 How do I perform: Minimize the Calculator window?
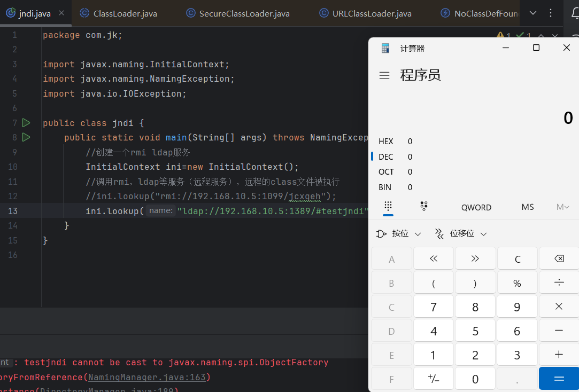pyautogui.click(x=506, y=48)
